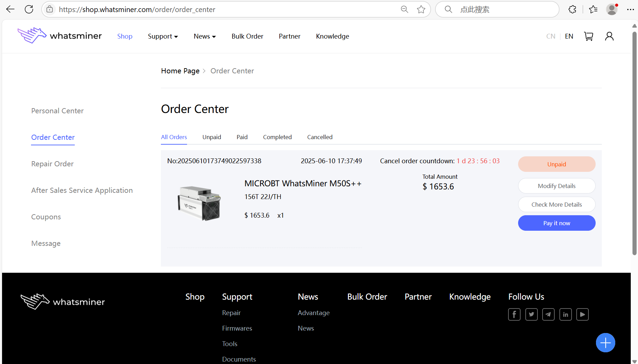Select the All Orders tab
Viewport: 638px width, 364px height.
pos(174,137)
